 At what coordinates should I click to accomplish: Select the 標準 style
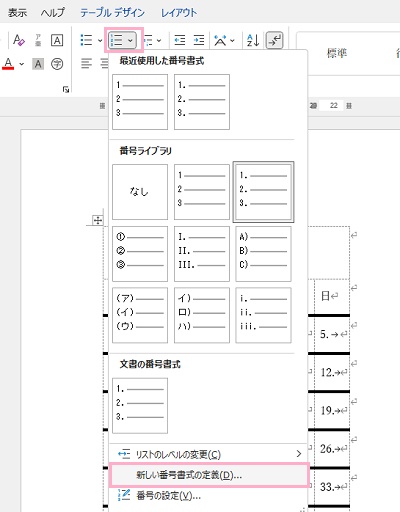337,53
